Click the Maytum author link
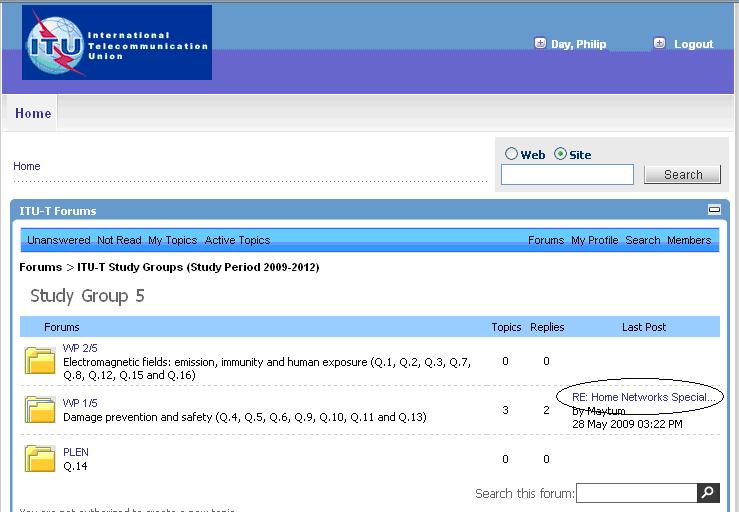Screen dimensions: 739x512 (606, 411)
